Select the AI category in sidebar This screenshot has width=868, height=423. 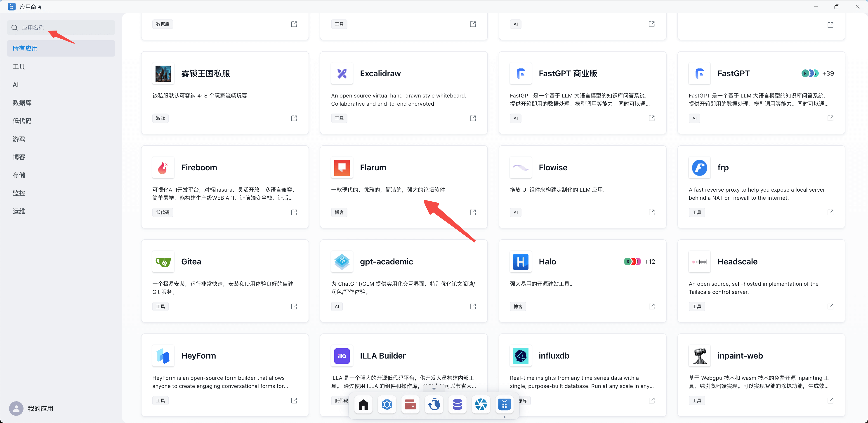click(61, 85)
